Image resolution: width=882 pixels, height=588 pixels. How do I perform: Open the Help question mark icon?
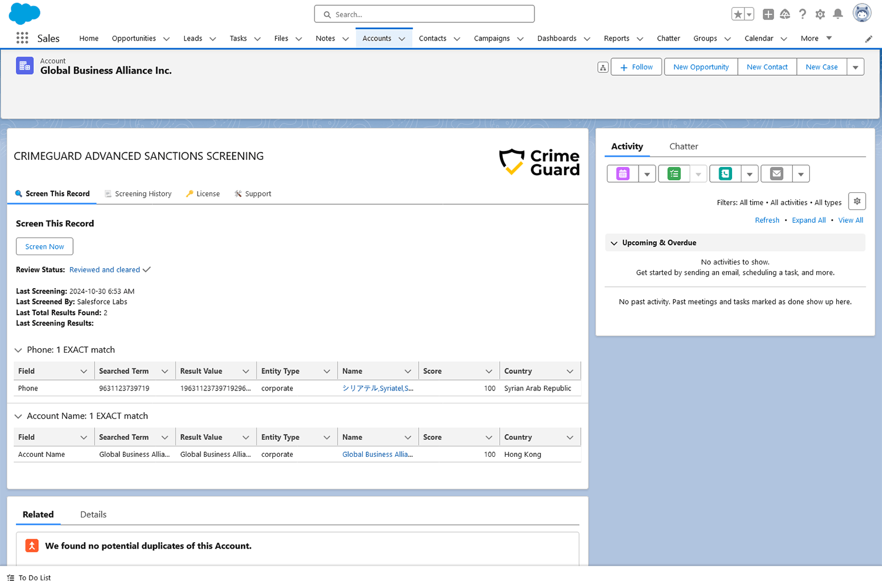point(802,14)
